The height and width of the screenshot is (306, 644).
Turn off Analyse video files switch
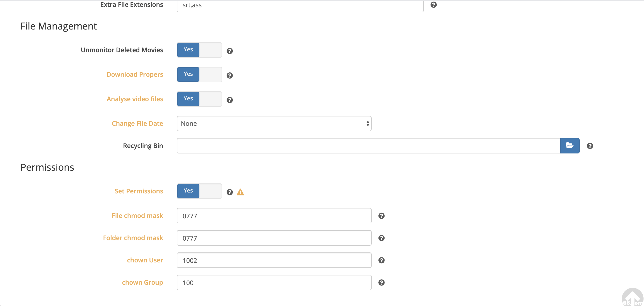(199, 99)
